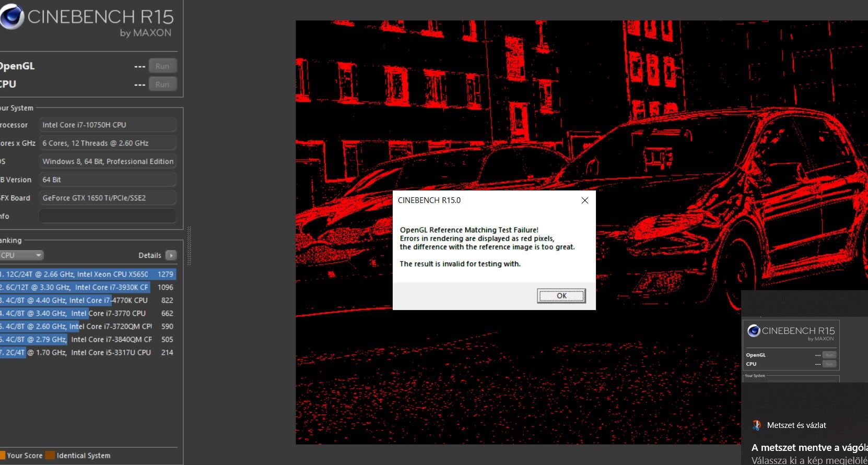Click the Cinebench logo icon

pos(11,17)
